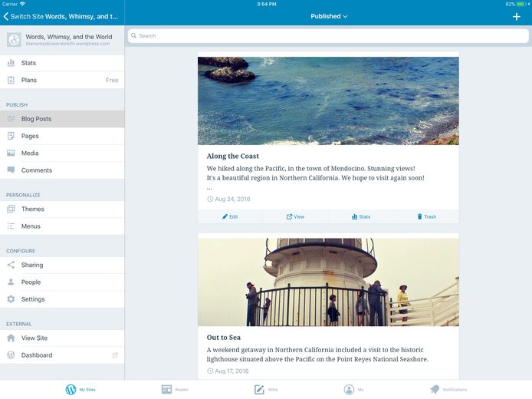This screenshot has width=532, height=399.
Task: Click site name Words, Whimsy, and the World
Action: point(69,37)
